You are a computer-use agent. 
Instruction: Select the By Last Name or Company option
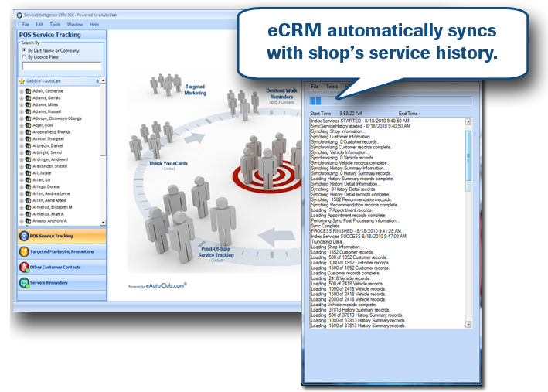pyautogui.click(x=24, y=50)
